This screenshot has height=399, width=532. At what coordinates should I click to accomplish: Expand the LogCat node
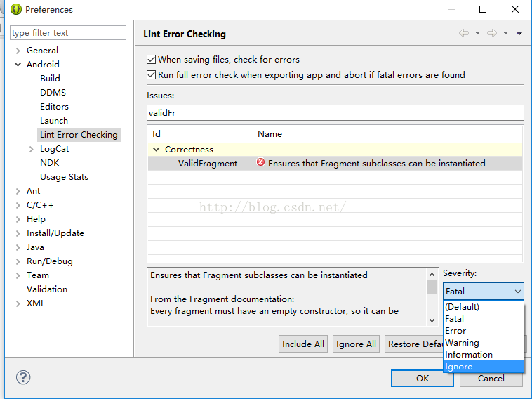click(x=31, y=149)
